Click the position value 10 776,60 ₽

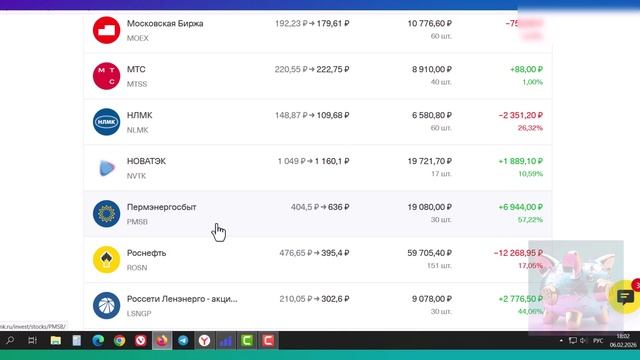coord(429,23)
